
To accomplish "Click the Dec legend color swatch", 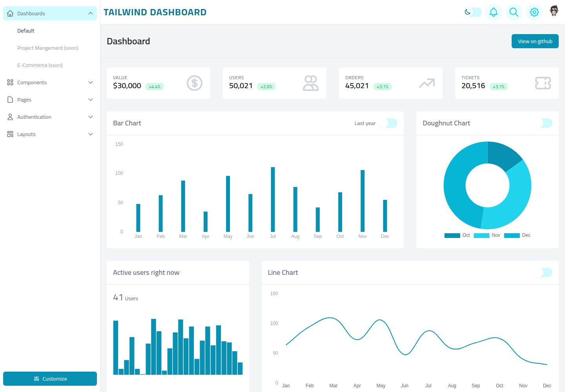I will [512, 236].
